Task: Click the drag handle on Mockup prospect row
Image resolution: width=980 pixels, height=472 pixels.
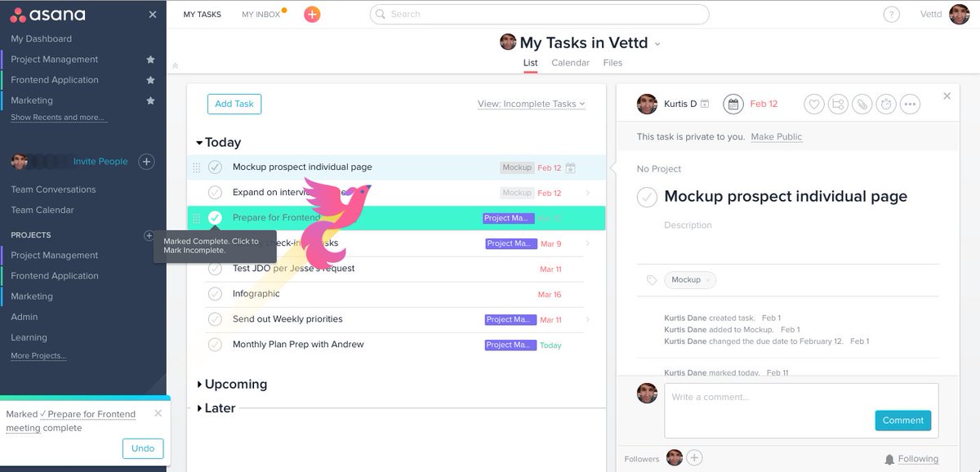Action: coord(196,167)
